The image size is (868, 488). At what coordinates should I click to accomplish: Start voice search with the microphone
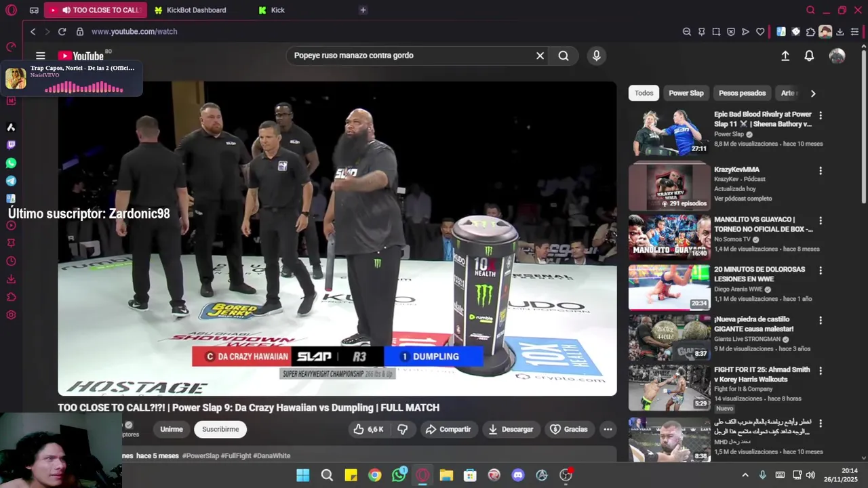pyautogui.click(x=596, y=56)
